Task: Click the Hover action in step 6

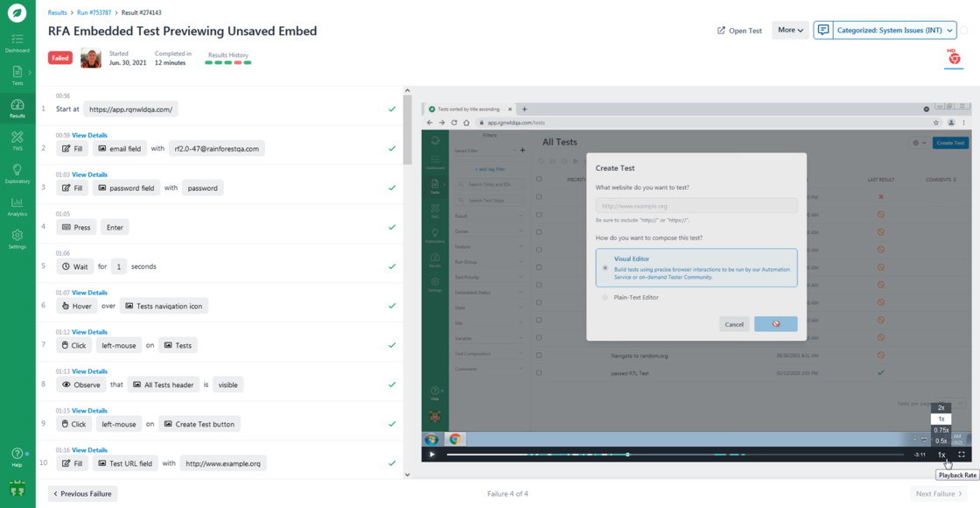Action: [x=76, y=307]
